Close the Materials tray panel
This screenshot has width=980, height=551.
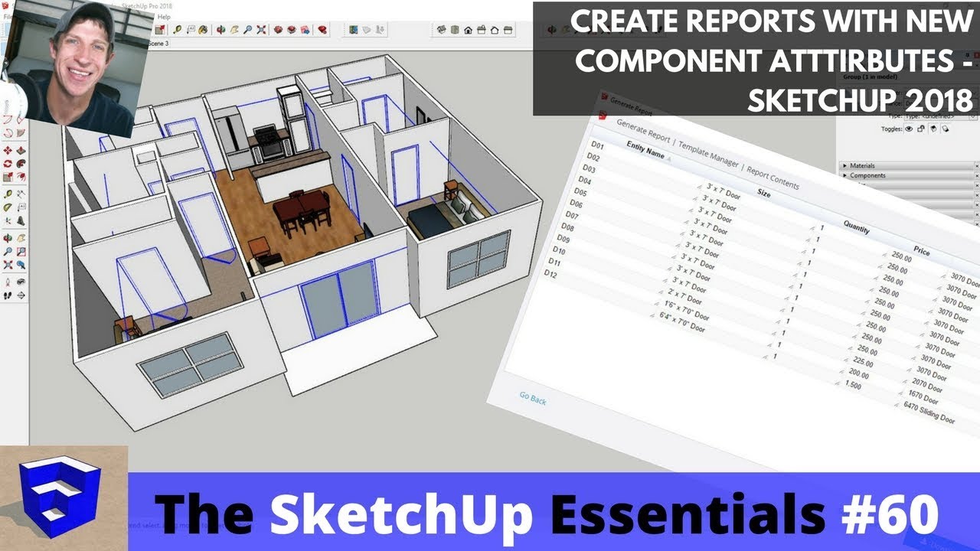click(976, 166)
